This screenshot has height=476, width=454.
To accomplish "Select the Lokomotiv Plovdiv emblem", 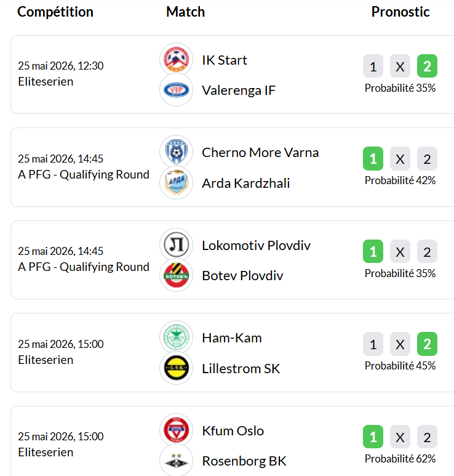I will 176,244.
